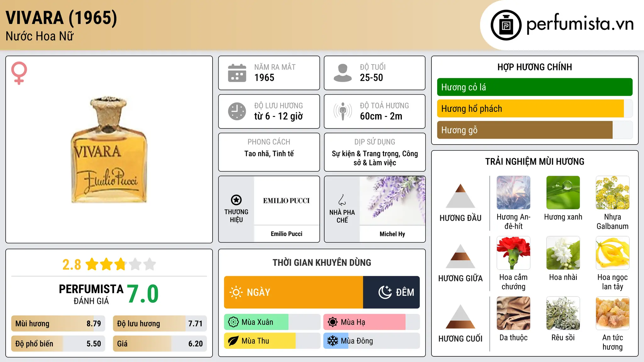Open the Emilio Pucci brand name link
The image size is (644, 362).
(x=286, y=234)
